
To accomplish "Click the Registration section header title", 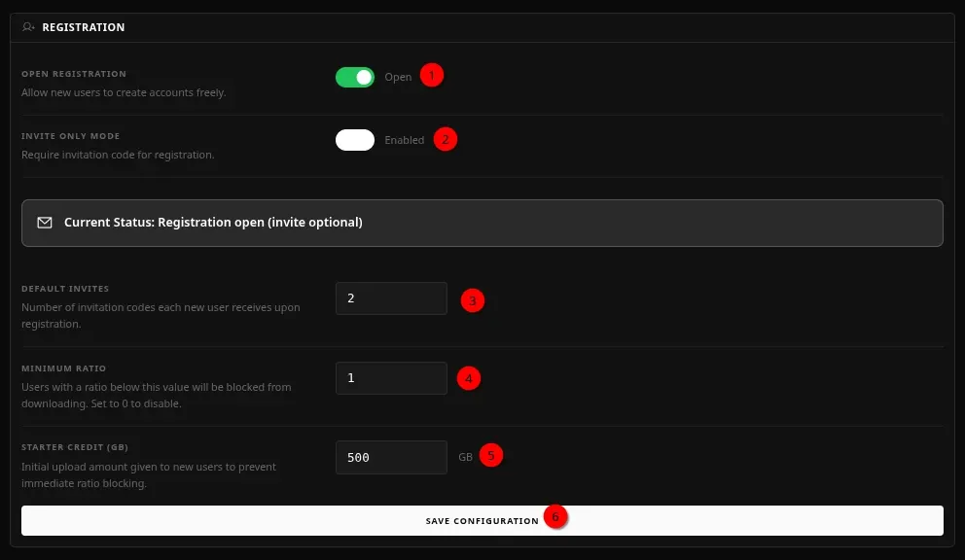I will [84, 27].
